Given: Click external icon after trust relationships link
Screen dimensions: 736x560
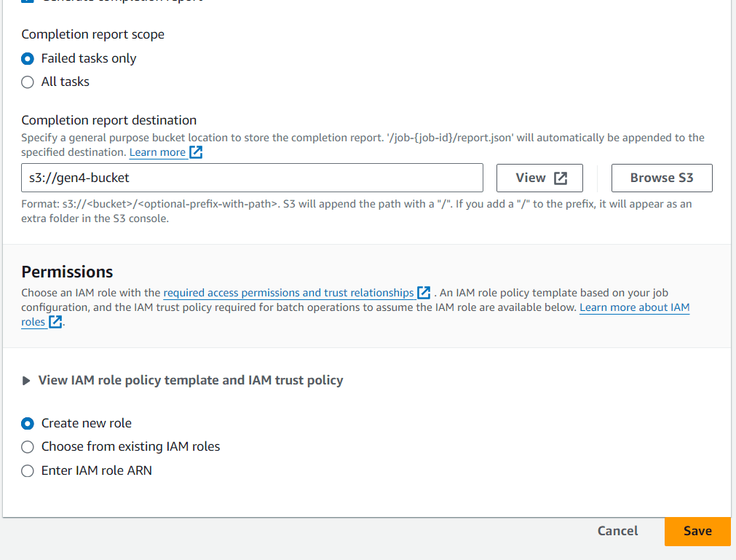Looking at the screenshot, I should point(424,293).
